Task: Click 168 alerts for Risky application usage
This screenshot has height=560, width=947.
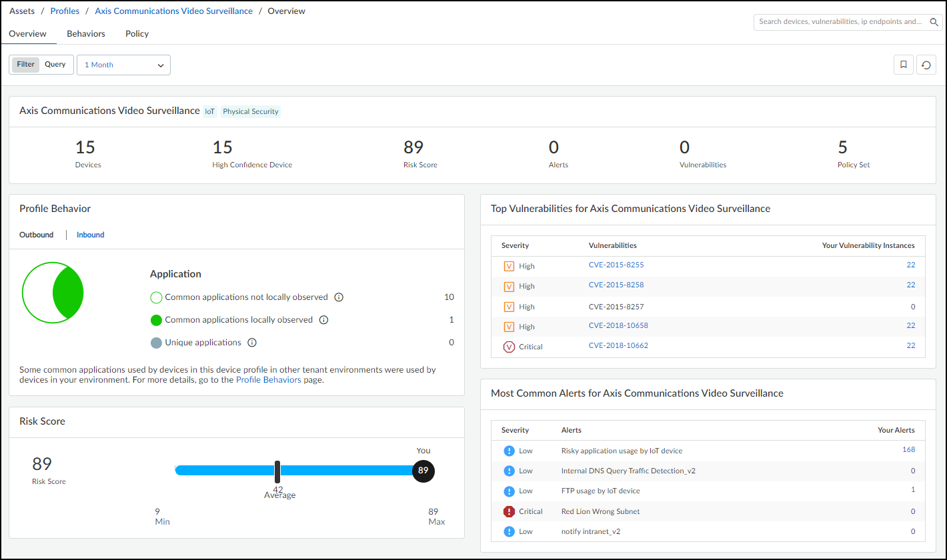Action: point(908,449)
